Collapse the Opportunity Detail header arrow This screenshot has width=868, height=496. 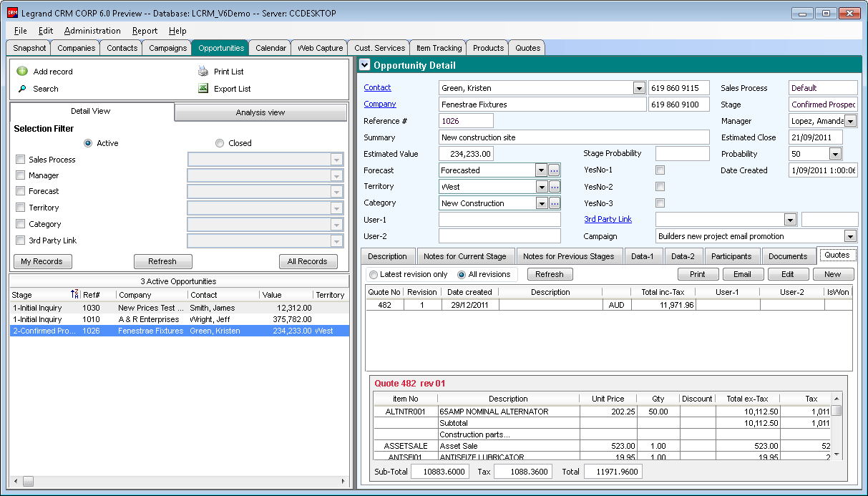(x=365, y=65)
